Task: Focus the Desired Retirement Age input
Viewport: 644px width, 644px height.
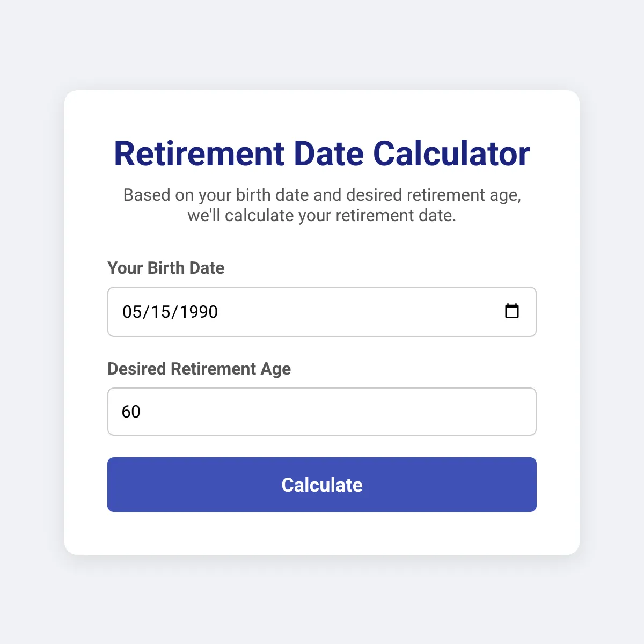Action: [x=322, y=412]
